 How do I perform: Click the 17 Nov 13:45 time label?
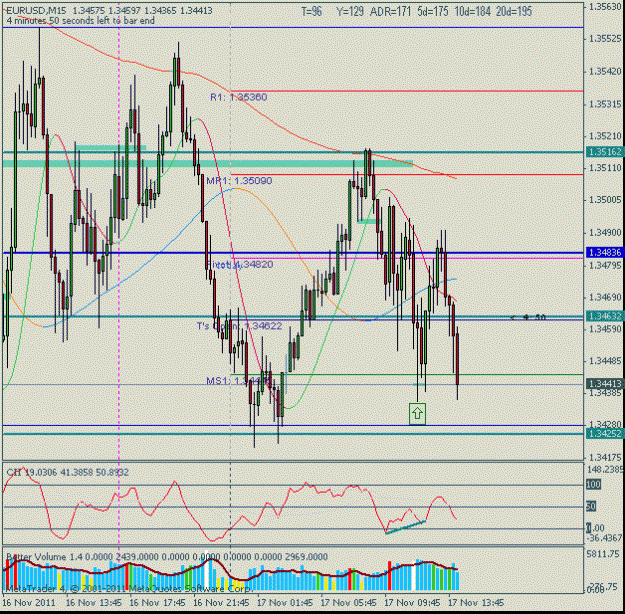click(x=476, y=602)
